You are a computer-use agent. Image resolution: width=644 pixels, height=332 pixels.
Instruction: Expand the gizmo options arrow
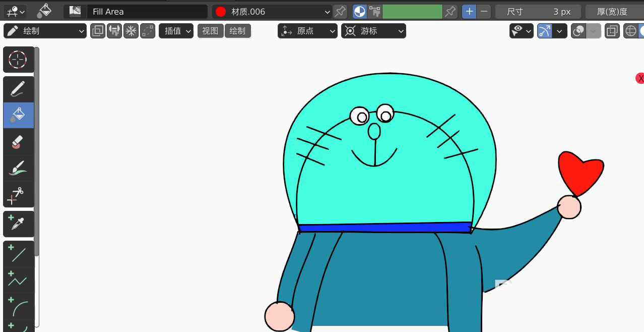point(560,31)
